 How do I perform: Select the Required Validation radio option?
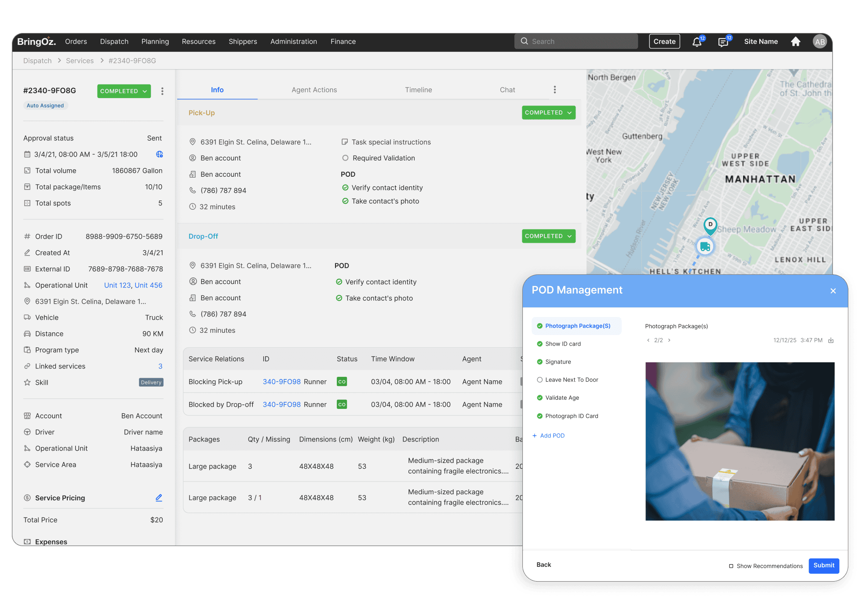click(x=345, y=158)
